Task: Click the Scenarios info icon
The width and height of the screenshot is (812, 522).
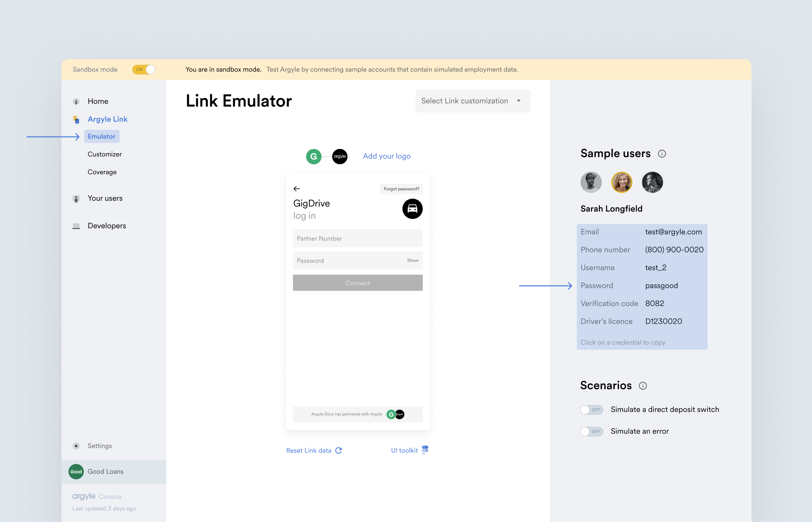Action: [x=643, y=386]
